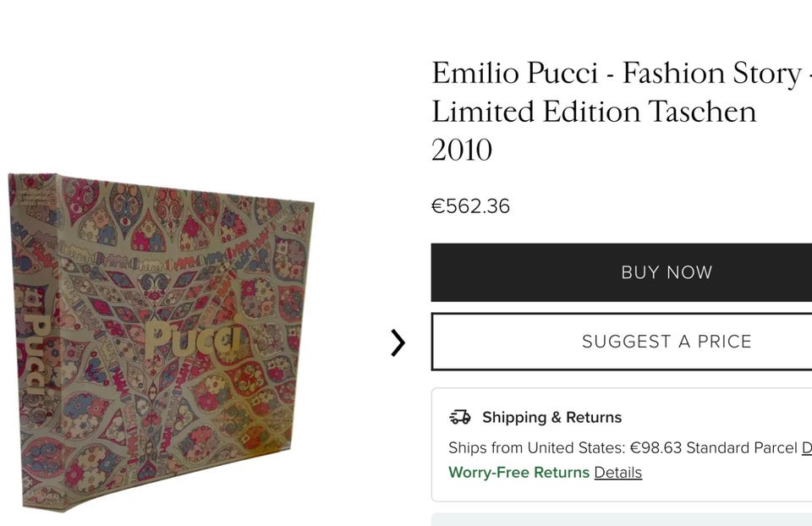Viewport: 812px width, 526px height.
Task: Click the €98.63 shipping cost
Action: click(656, 447)
